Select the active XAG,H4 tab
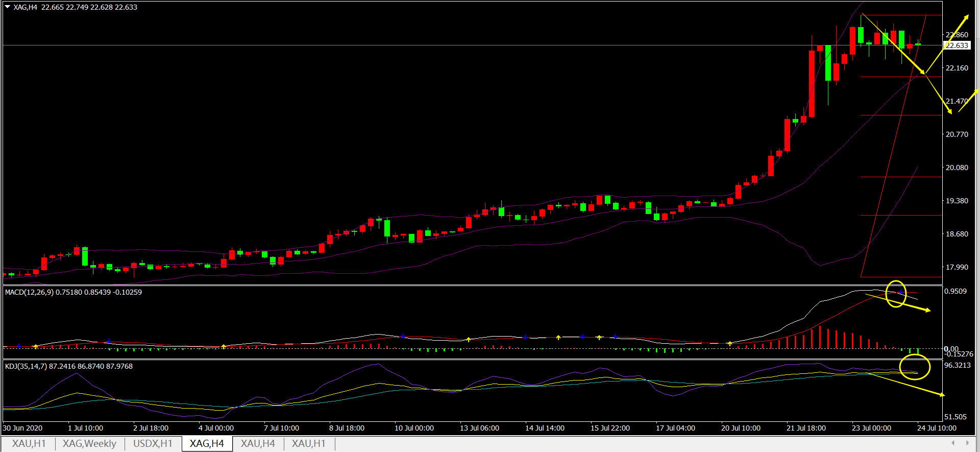 [x=207, y=444]
